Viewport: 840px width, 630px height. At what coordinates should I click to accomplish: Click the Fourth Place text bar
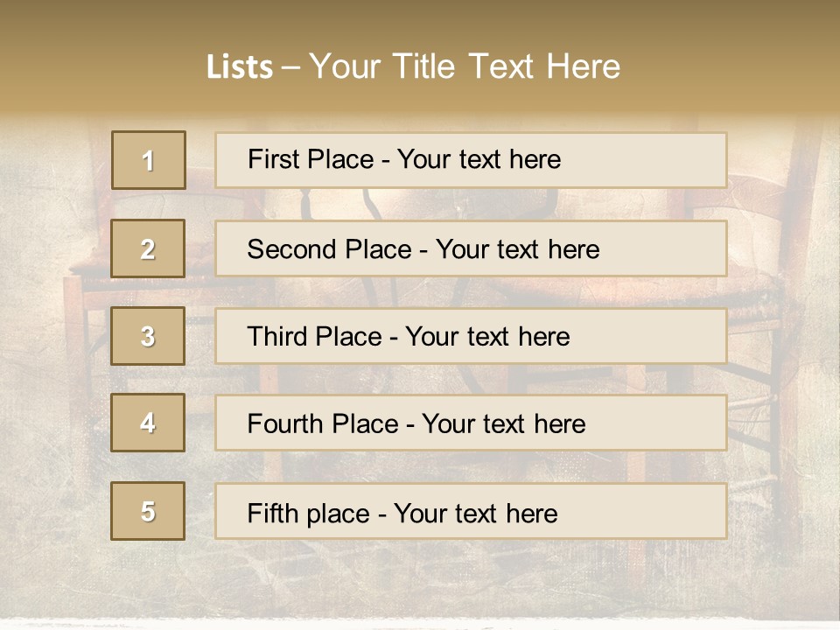pyautogui.click(x=471, y=423)
